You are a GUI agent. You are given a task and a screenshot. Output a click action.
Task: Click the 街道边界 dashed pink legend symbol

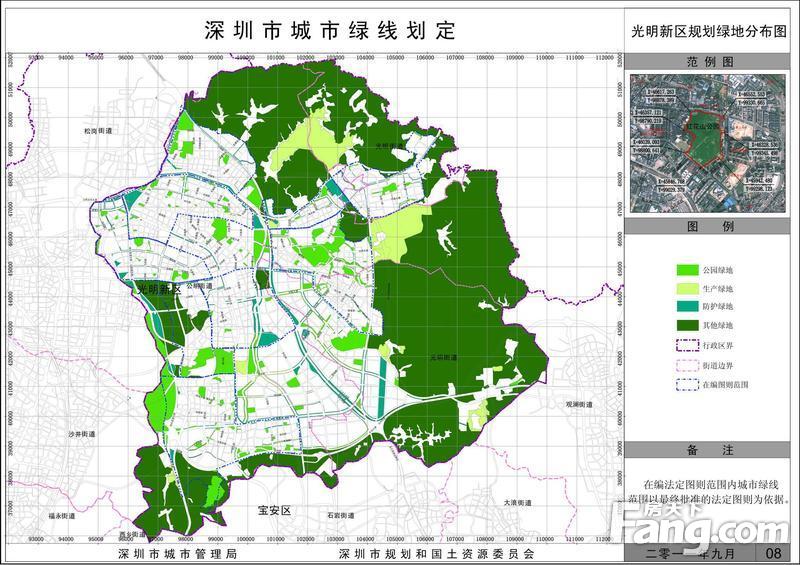pos(687,365)
